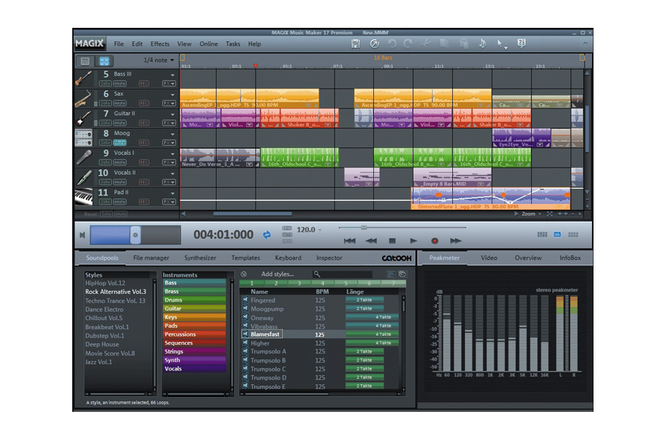Image resolution: width=665 pixels, height=439 pixels.
Task: Open the FX dropdown on Moog track
Action: click(169, 143)
